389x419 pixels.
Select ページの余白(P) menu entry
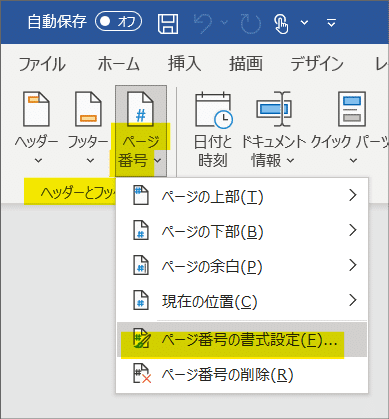tap(242, 266)
